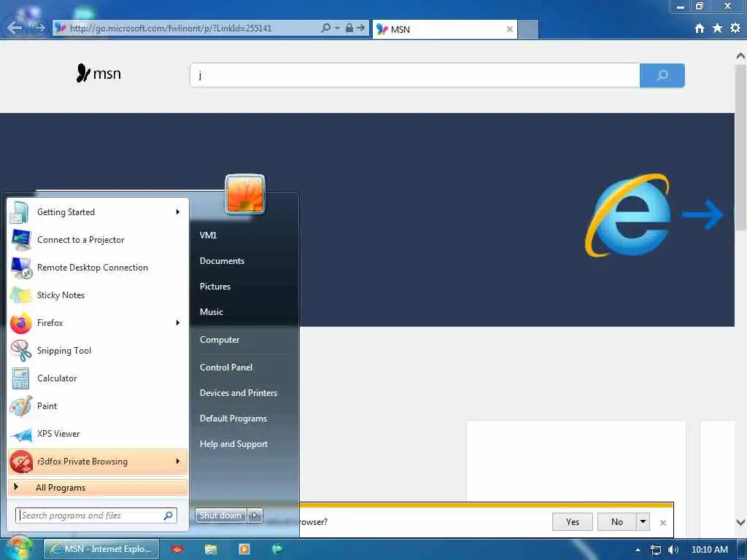747x560 pixels.
Task: Click No in the notification bar
Action: pyautogui.click(x=617, y=522)
